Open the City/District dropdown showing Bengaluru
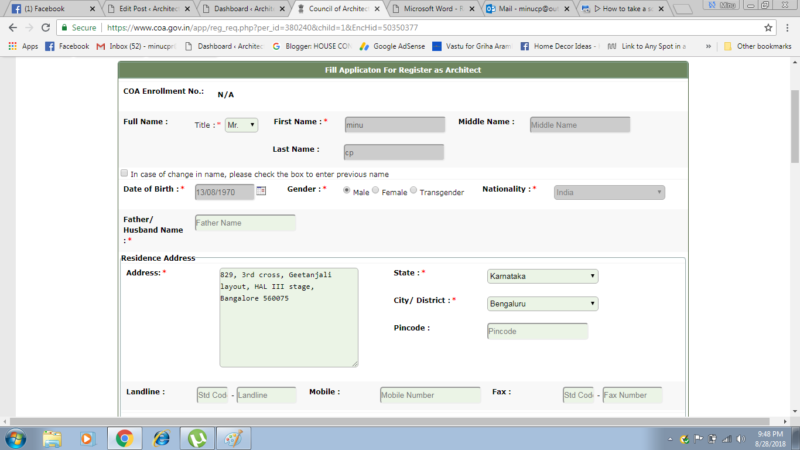 click(x=542, y=303)
